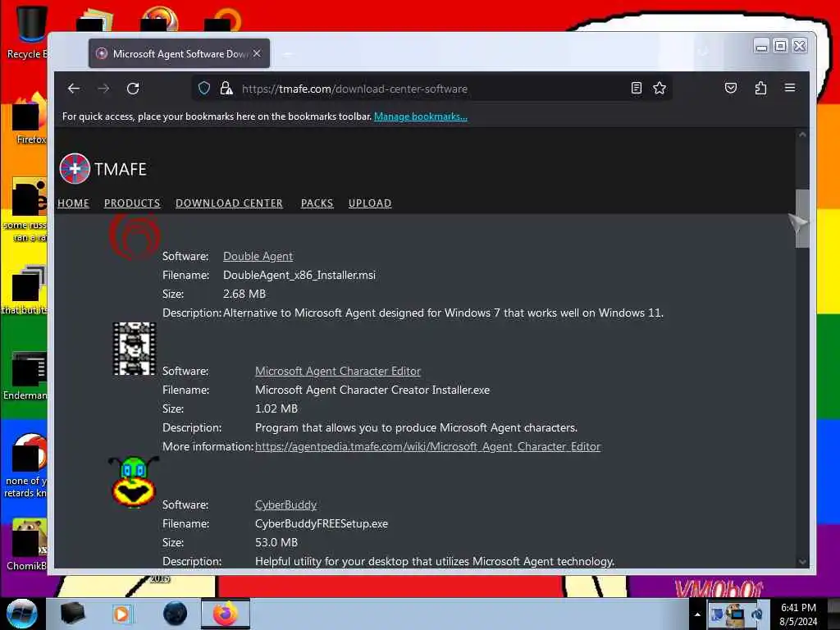The image size is (840, 630).
Task: Click the CyberBuddy green alien icon
Action: (134, 482)
